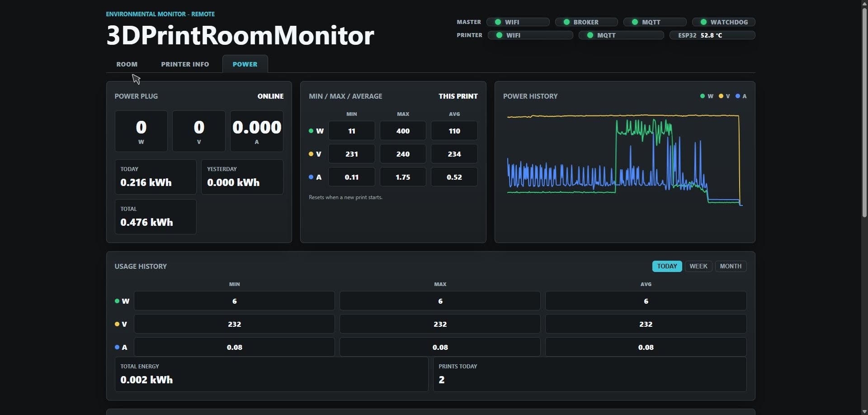Screen dimensions: 868x415
Task: Click the yellow V legend dot in Power History
Action: click(721, 96)
